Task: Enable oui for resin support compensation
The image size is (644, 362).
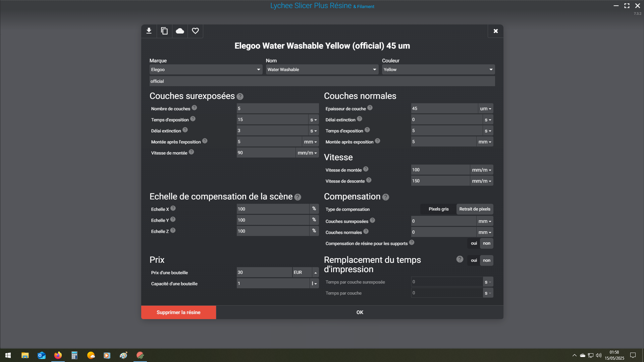Action: coord(474,243)
